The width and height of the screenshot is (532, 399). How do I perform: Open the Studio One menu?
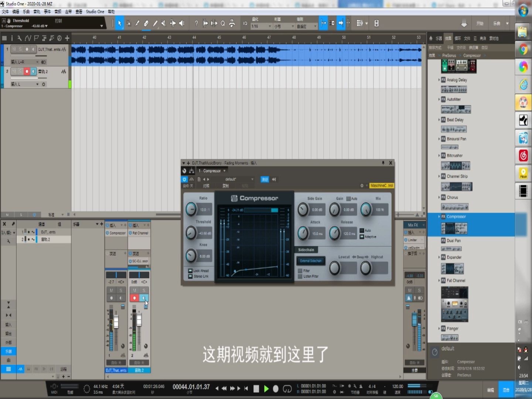(x=95, y=11)
